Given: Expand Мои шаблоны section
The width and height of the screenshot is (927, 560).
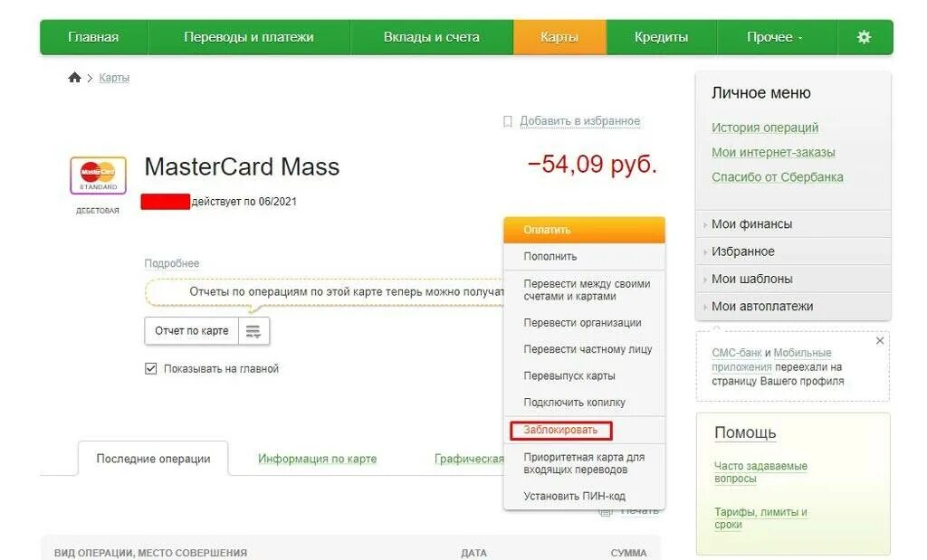Looking at the screenshot, I should pos(793,279).
